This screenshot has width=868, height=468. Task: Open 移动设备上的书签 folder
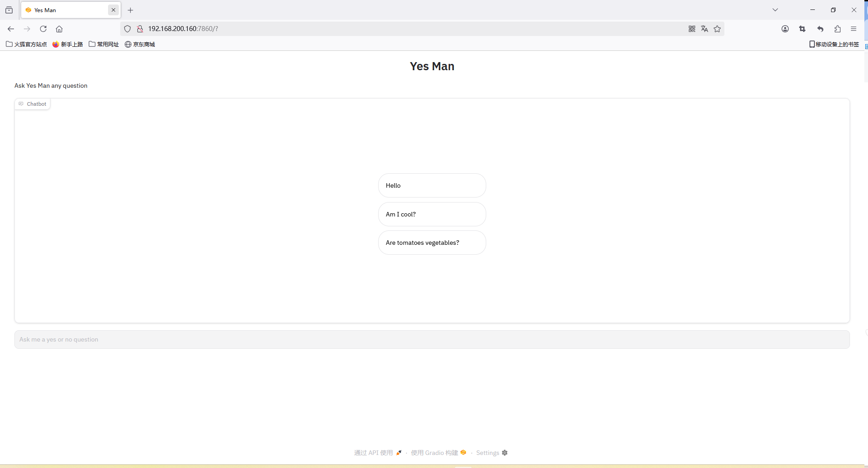[834, 44]
